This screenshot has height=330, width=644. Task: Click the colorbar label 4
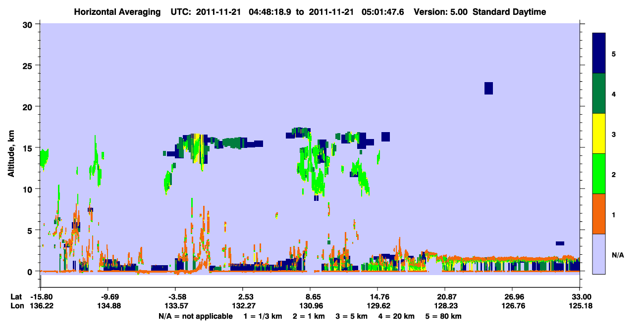coord(614,94)
